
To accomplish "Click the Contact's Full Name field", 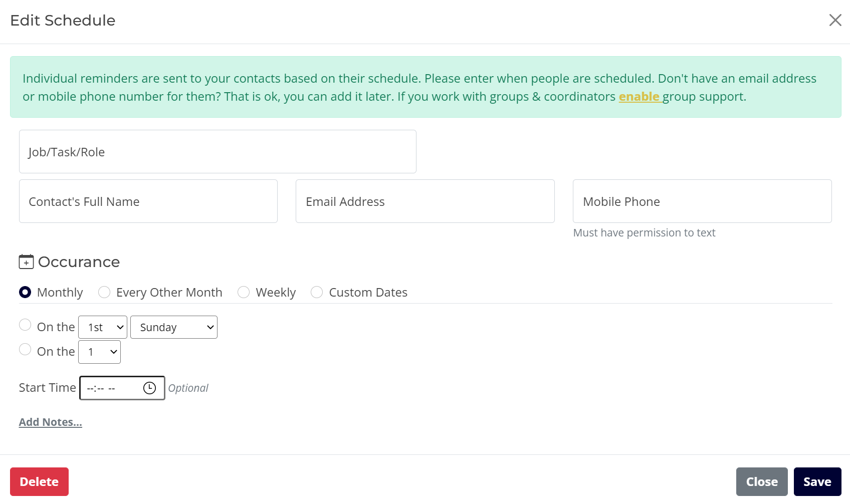I will pyautogui.click(x=148, y=201).
